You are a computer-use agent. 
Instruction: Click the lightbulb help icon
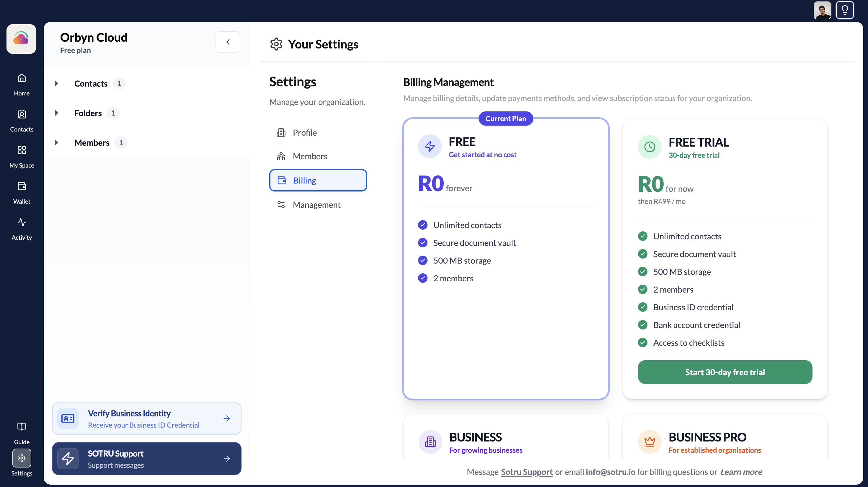pos(845,10)
